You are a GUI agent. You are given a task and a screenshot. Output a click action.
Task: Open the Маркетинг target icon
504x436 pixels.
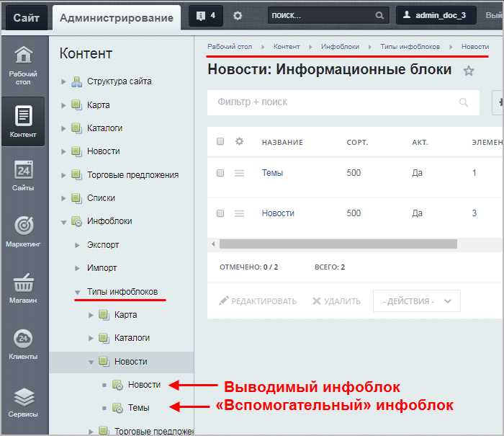click(24, 226)
